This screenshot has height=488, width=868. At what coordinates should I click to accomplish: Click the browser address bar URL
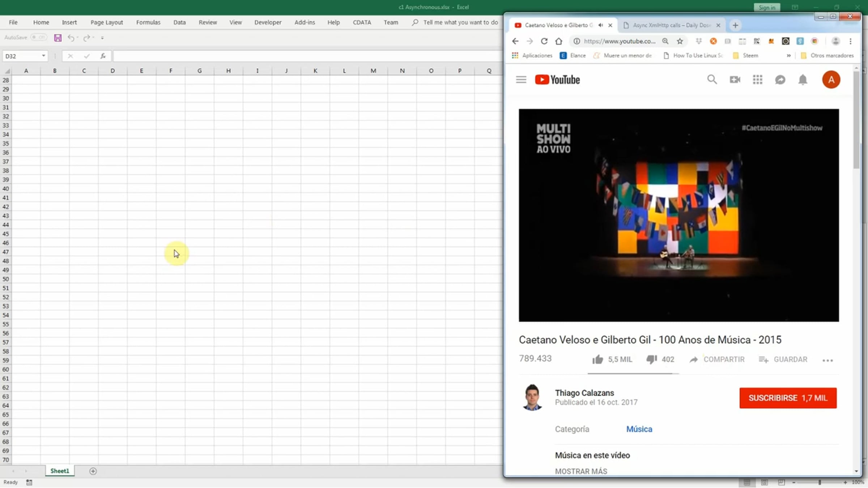coord(620,41)
